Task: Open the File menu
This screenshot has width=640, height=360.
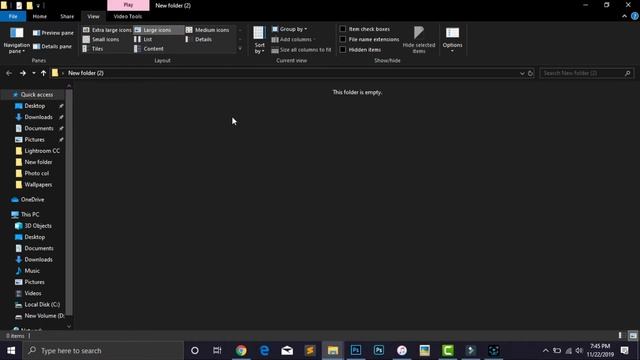Action: (x=13, y=16)
